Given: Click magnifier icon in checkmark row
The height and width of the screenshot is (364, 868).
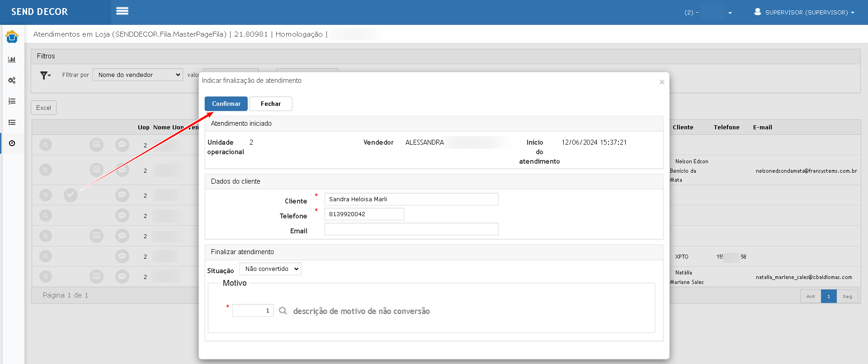Looking at the screenshot, I should (46, 195).
